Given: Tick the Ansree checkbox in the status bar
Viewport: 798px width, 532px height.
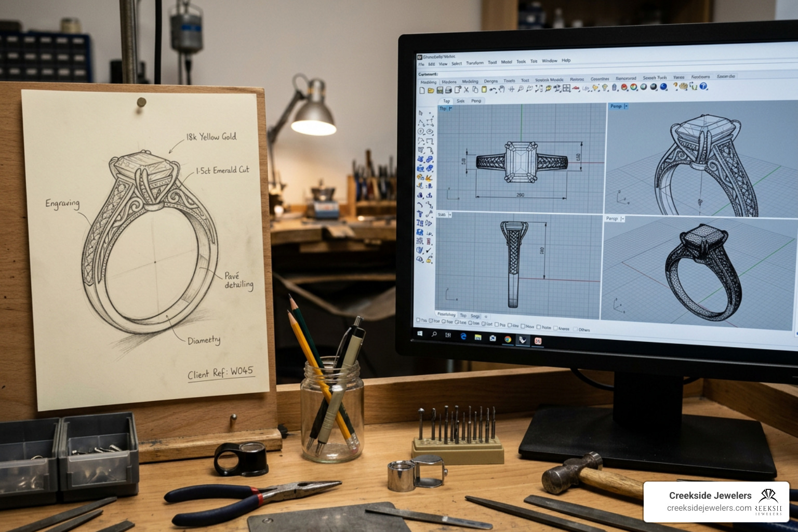Looking at the screenshot, I should pos(555,328).
